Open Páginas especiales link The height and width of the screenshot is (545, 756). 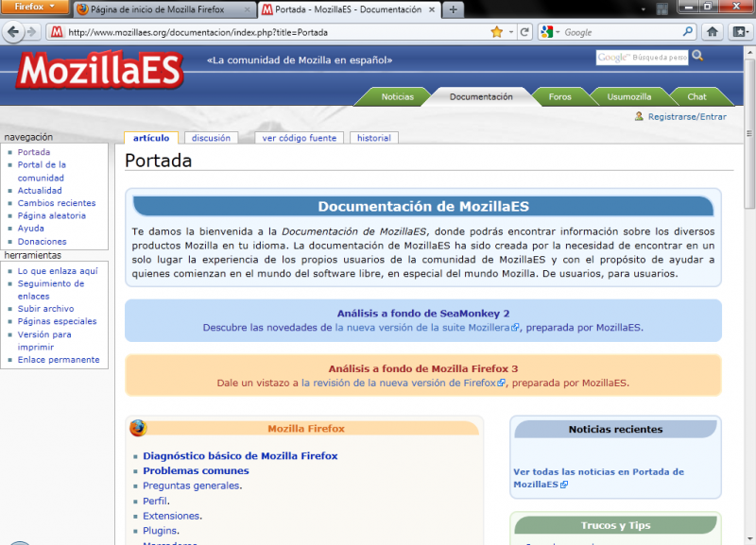57,321
